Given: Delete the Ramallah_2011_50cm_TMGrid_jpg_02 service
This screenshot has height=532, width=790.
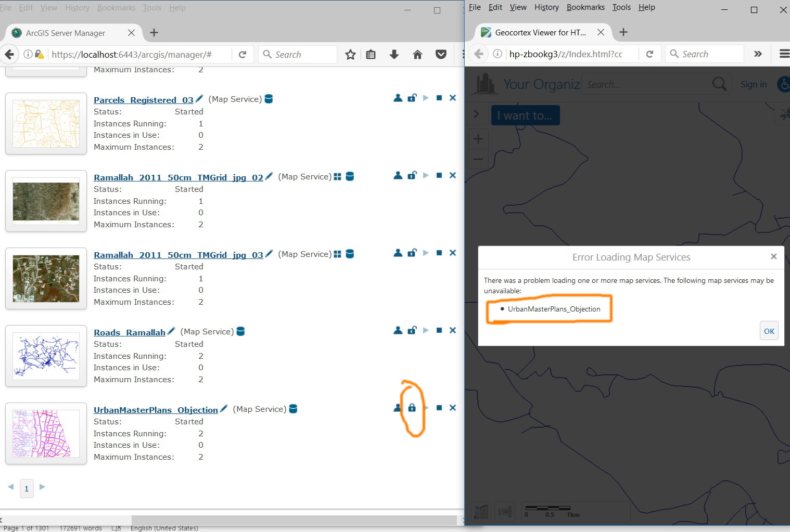Looking at the screenshot, I should click(453, 175).
